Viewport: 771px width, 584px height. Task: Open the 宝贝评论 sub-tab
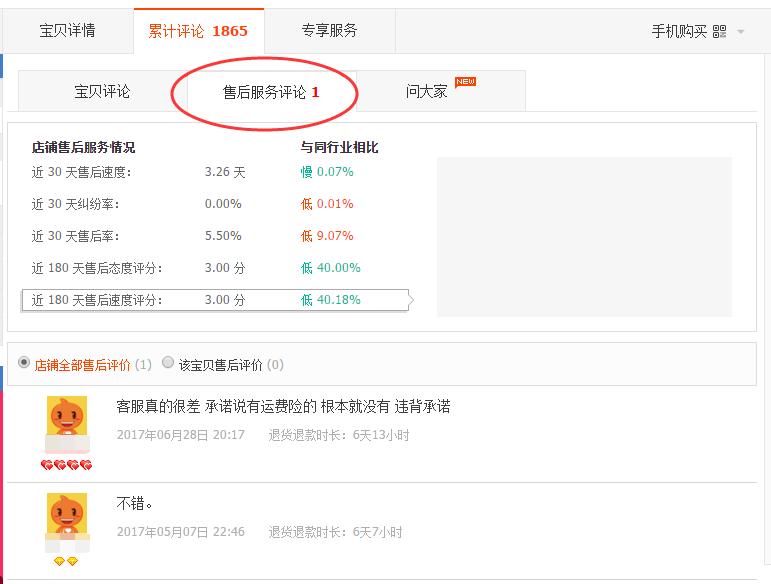102,91
